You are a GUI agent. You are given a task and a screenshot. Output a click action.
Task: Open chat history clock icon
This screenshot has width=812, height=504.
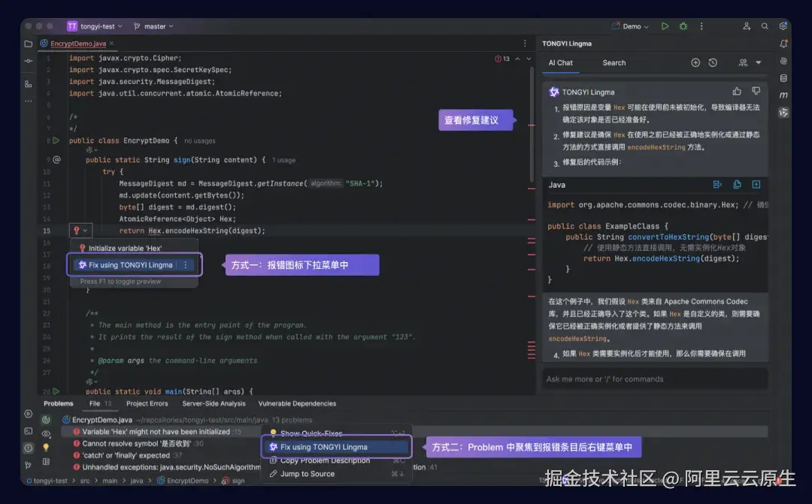pos(713,62)
